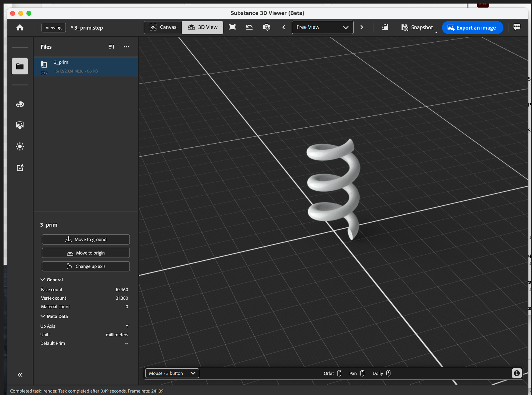Click the Home icon
This screenshot has height=395, width=532.
coord(19,27)
